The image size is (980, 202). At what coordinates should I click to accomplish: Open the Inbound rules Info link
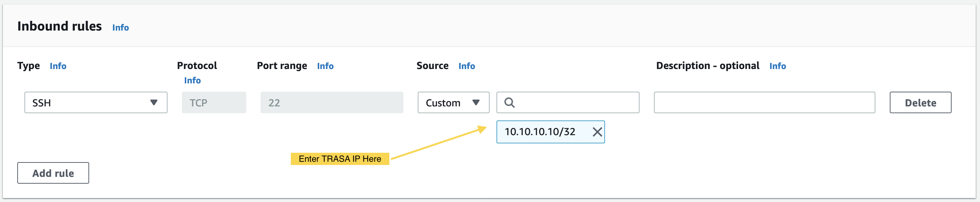(120, 28)
